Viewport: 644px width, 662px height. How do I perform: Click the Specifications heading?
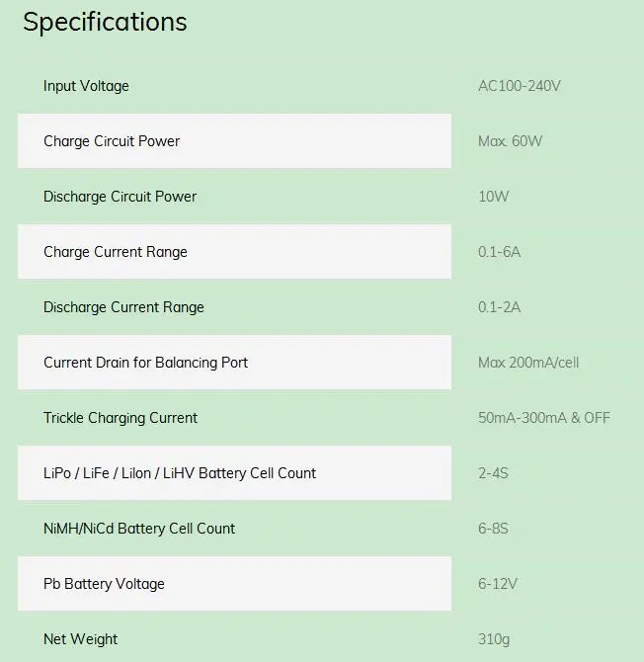pos(105,22)
